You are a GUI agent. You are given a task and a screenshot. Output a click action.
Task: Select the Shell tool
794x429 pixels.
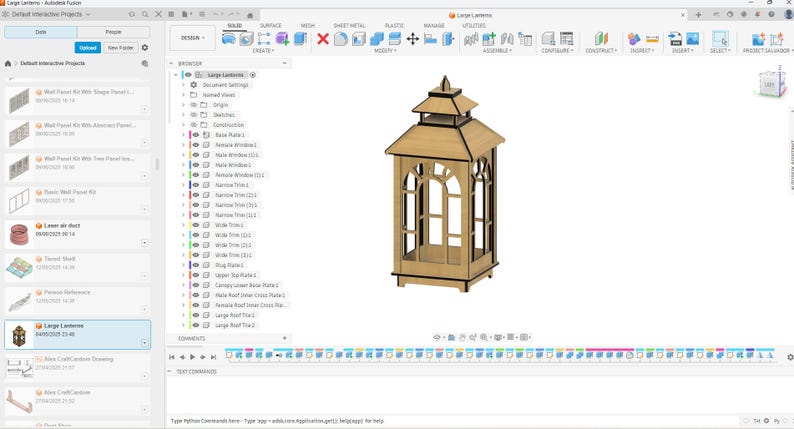click(359, 38)
